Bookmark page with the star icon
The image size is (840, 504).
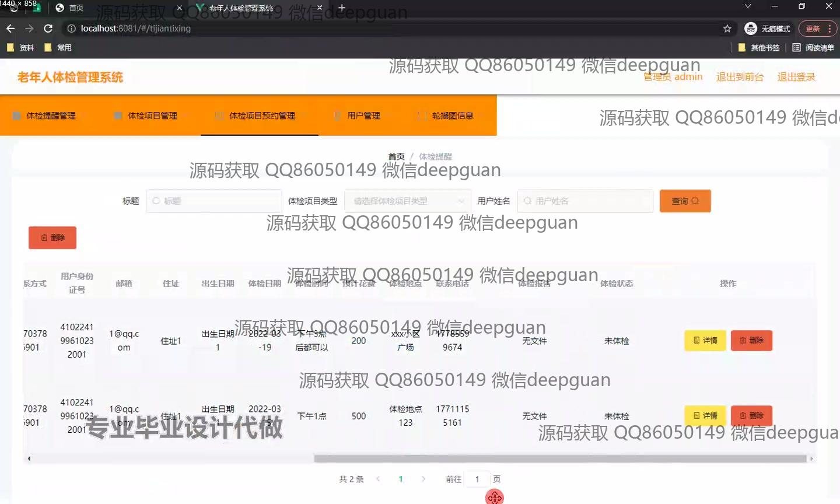coord(727,29)
